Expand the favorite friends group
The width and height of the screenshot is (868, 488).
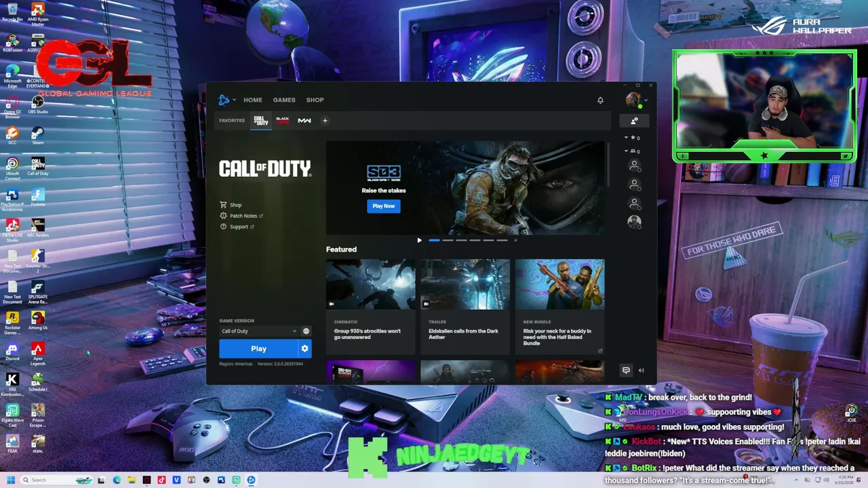pyautogui.click(x=633, y=138)
